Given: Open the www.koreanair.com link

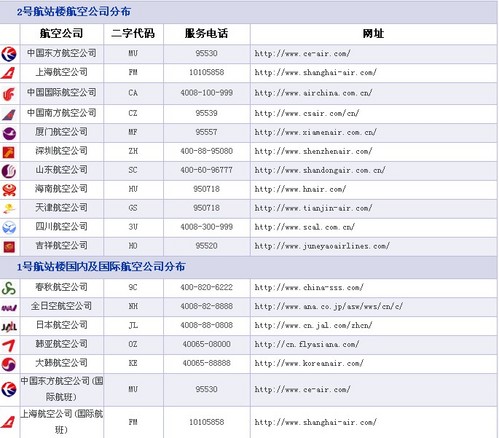Looking at the screenshot, I should 309,363.
